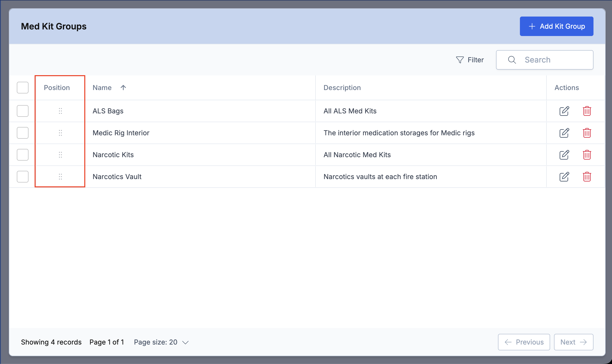Click the drag handle for Narcotic Kits
The height and width of the screenshot is (364, 612).
tap(60, 155)
